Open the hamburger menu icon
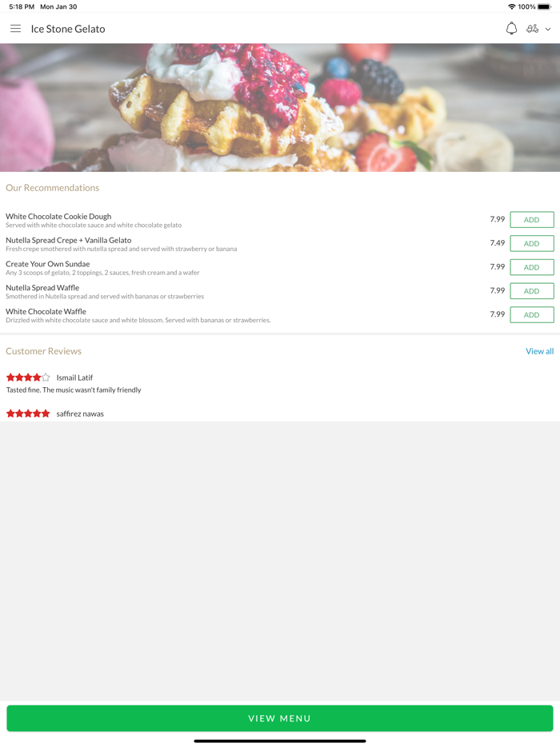560x747 pixels. click(16, 29)
